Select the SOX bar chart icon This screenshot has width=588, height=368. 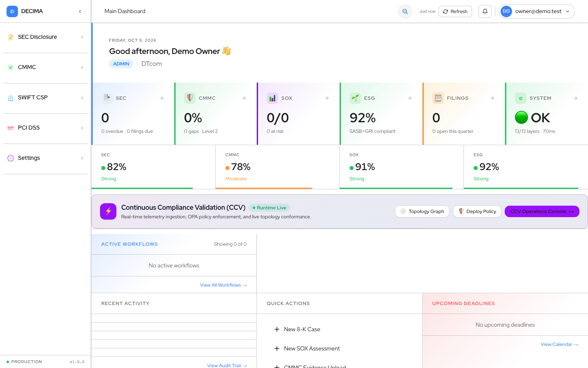point(272,98)
